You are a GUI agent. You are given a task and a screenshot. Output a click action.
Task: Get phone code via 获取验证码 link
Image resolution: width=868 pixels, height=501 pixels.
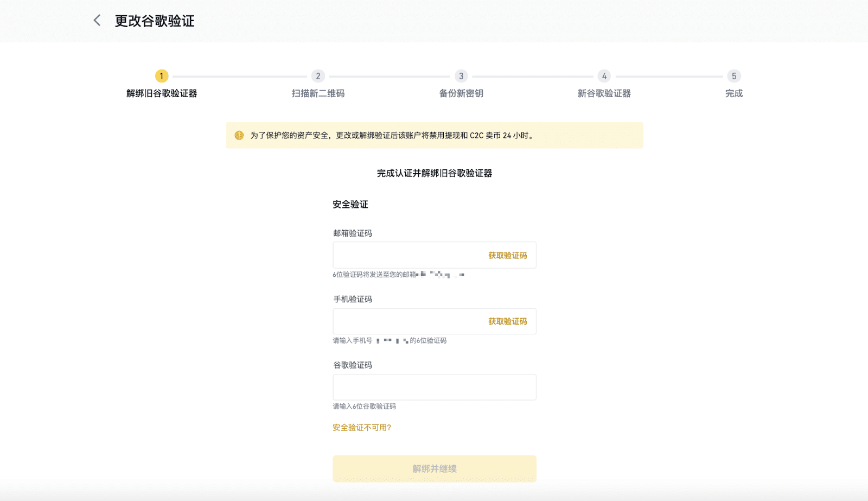[508, 321]
